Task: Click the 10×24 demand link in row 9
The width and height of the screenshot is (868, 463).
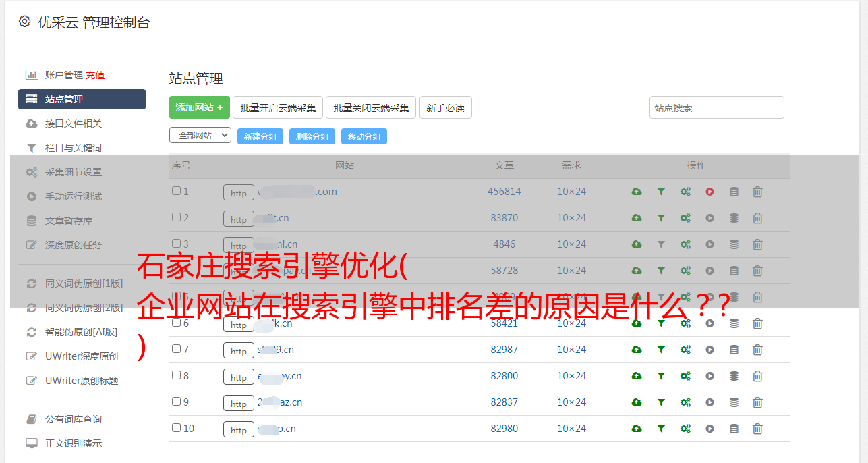Action: pos(571,402)
